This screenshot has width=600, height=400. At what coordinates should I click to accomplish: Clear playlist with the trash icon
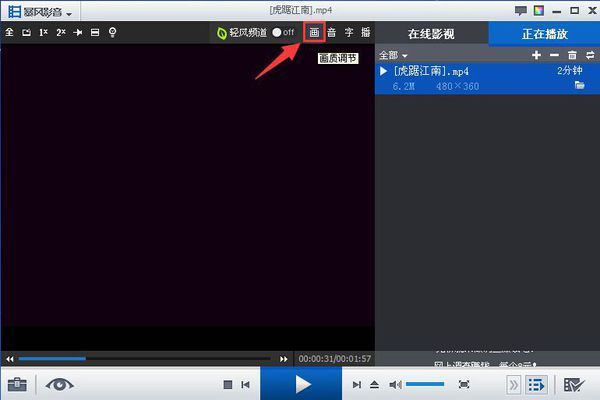click(x=572, y=56)
